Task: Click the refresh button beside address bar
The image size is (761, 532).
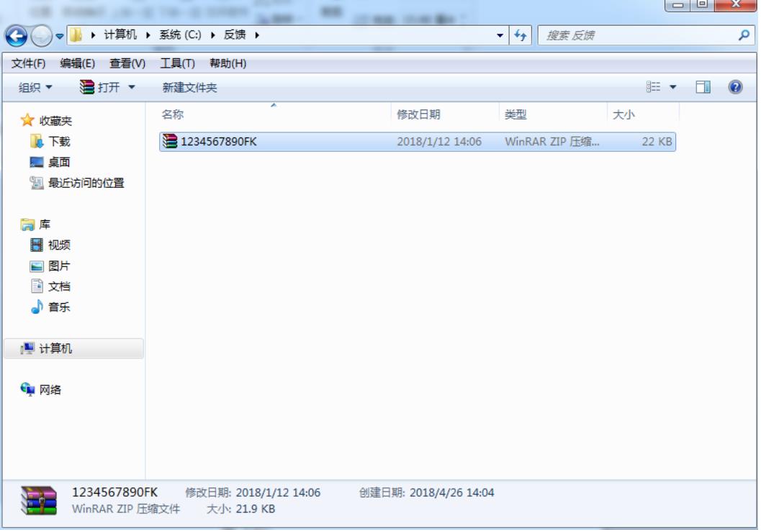Action: [522, 36]
